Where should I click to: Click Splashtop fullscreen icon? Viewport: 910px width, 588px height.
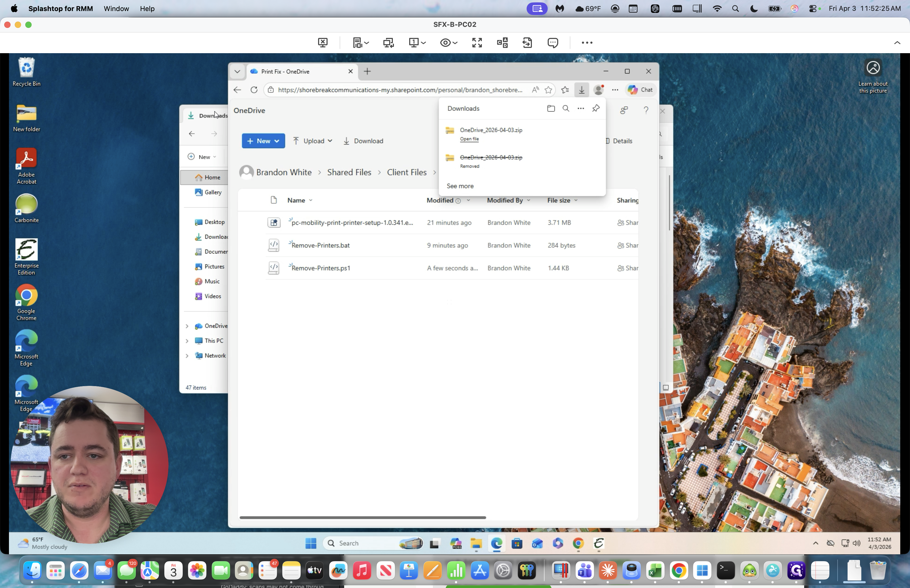(x=477, y=43)
